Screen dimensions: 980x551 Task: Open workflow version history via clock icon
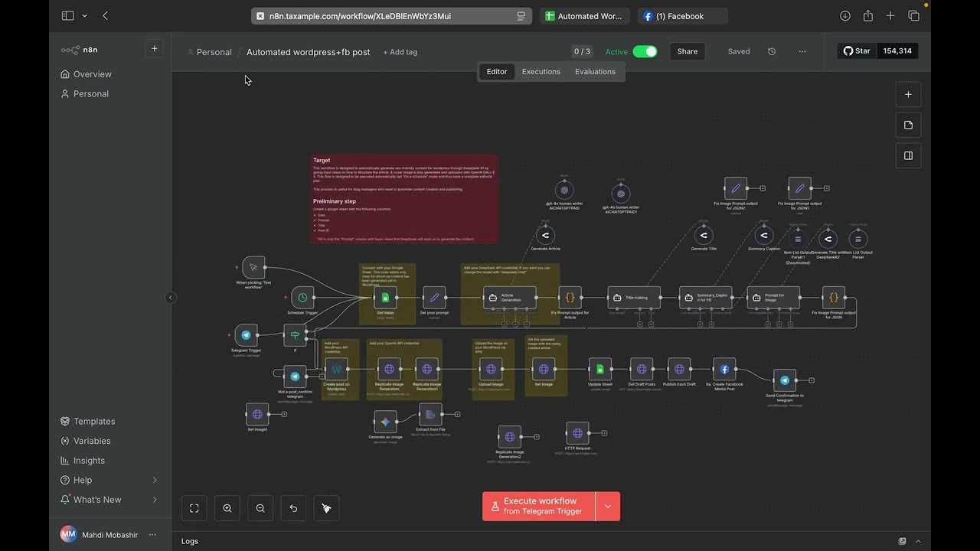772,51
